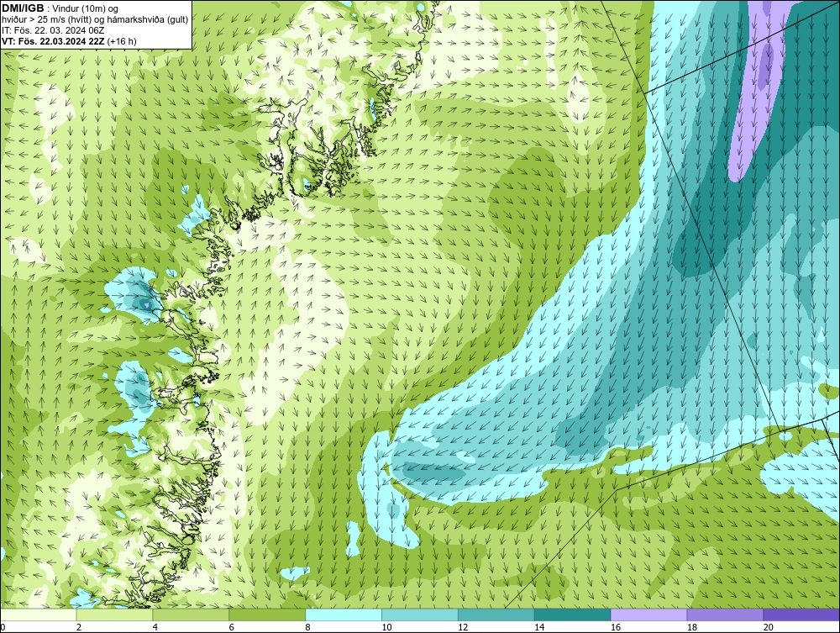Click the 2–4 m/s light green legend swatch
Viewport: 840px width, 633px height.
coord(114,615)
